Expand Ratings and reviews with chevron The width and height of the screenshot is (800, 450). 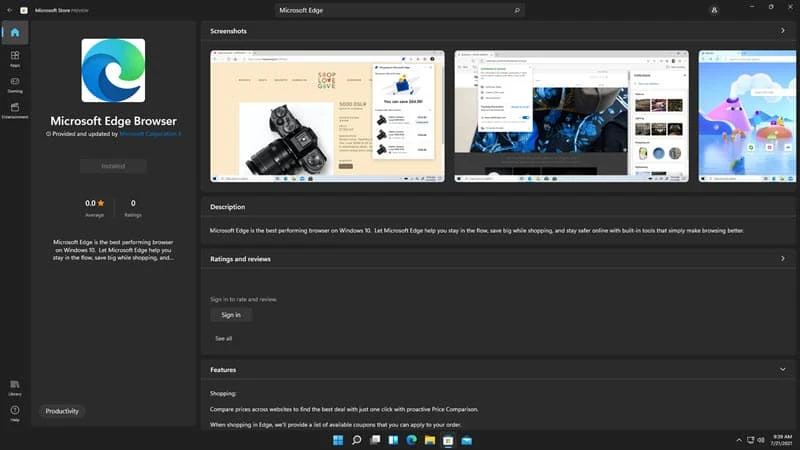point(783,259)
